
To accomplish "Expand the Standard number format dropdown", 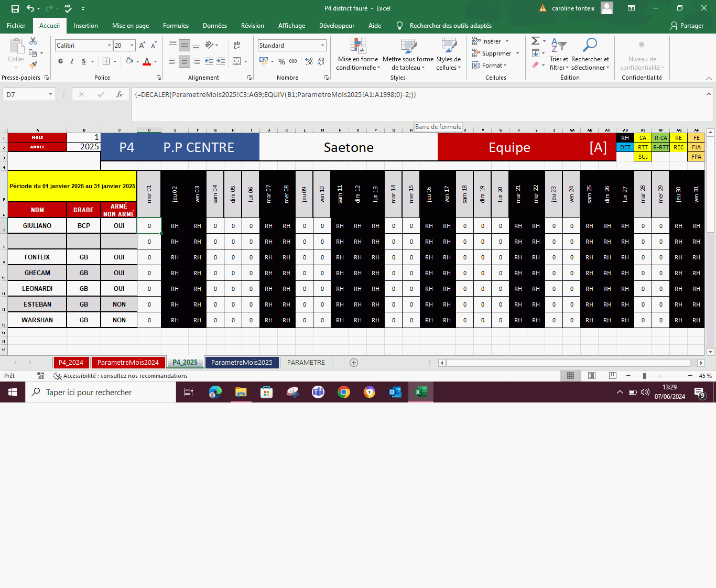I will [322, 46].
